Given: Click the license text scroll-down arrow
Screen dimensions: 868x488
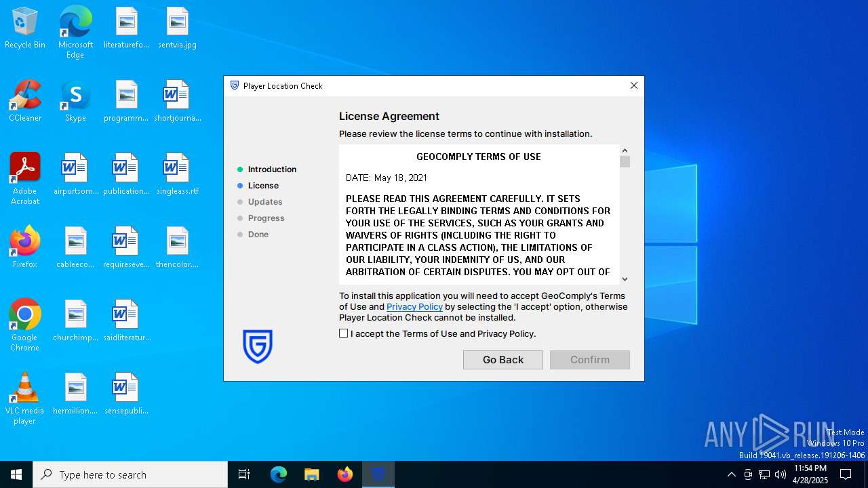Looking at the screenshot, I should tap(625, 279).
